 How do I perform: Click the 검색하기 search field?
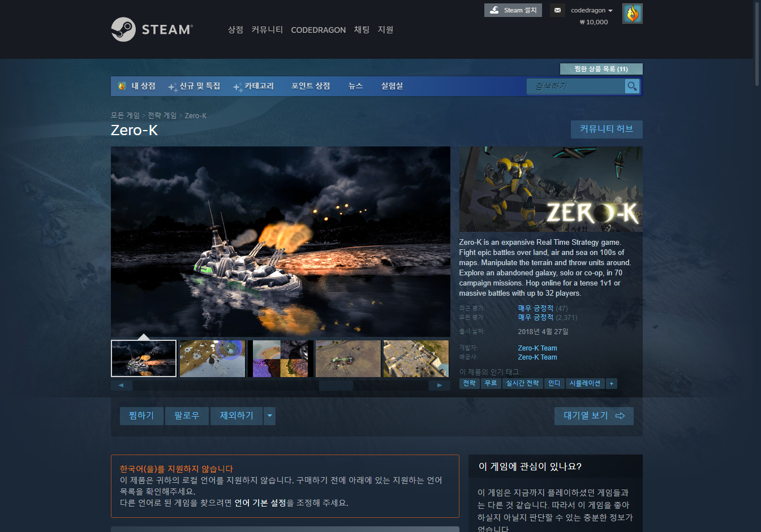(x=576, y=86)
